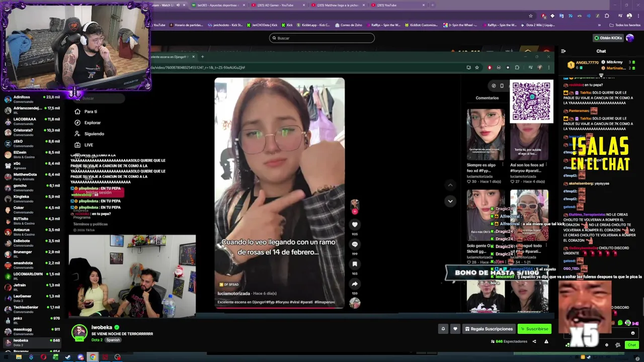Open luciamotorizada profile name on video
This screenshot has height=362, width=644.
[233, 294]
